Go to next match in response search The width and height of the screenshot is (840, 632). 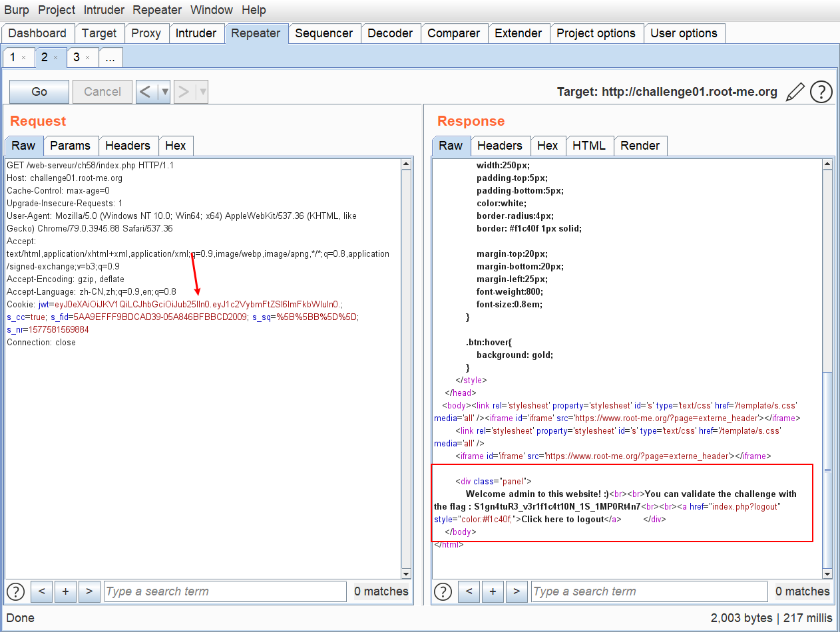click(517, 591)
